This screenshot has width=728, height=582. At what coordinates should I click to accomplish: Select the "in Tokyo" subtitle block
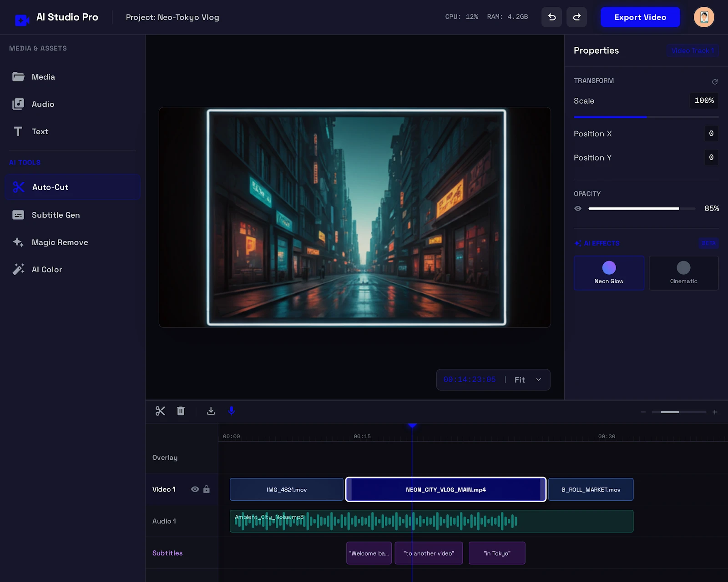[x=497, y=553]
